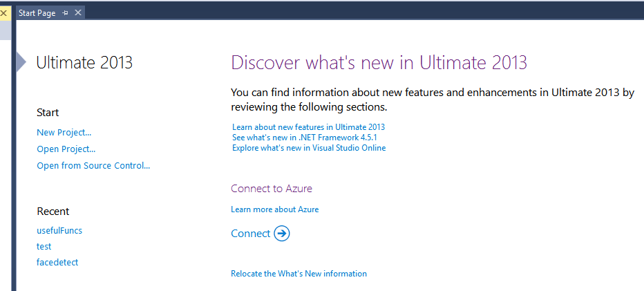
Task: Open recent project usefulFuncs
Action: [x=59, y=231]
